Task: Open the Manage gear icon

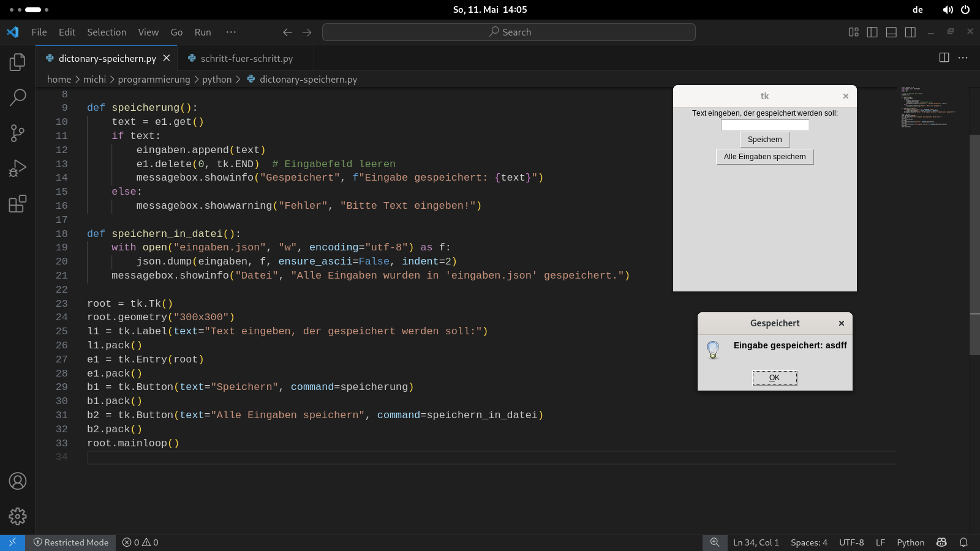Action: 17,516
